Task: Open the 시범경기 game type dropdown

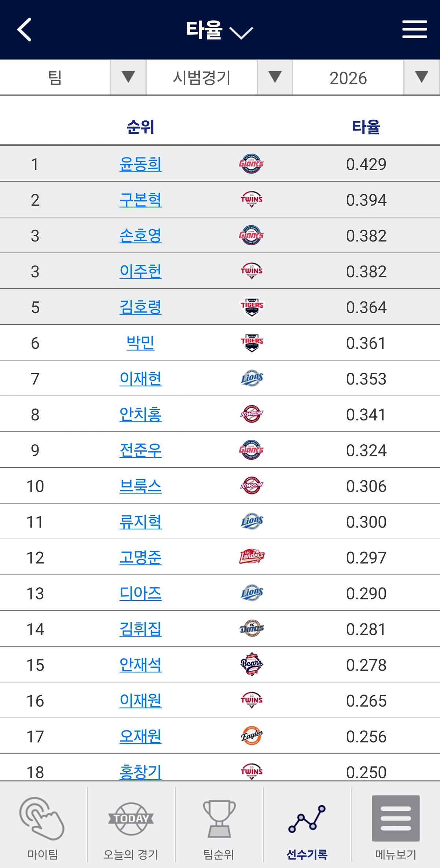Action: (219, 78)
